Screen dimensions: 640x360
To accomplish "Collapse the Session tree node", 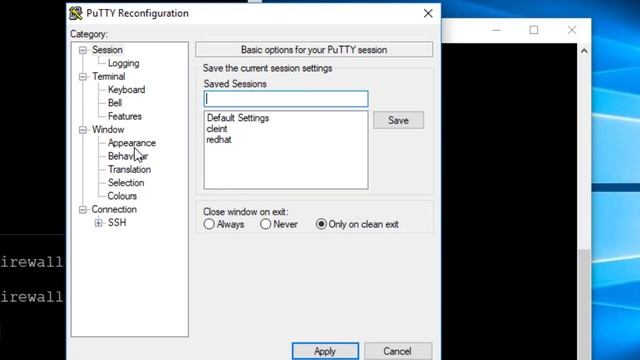I will [x=83, y=50].
